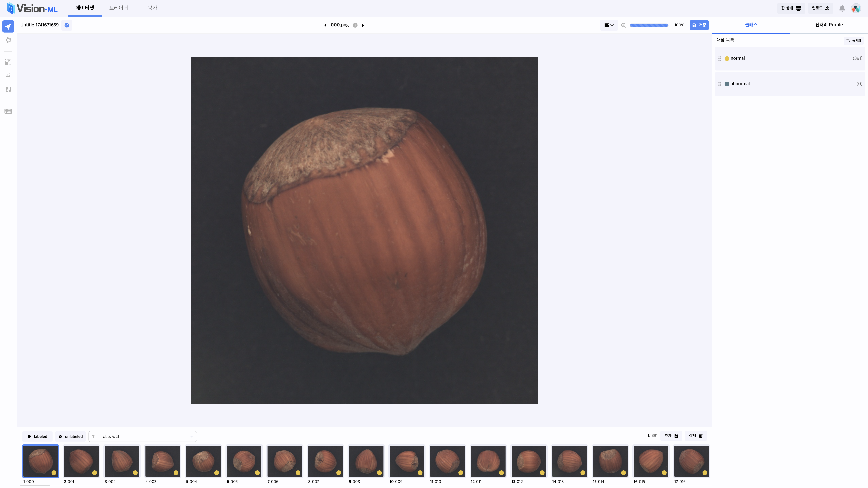
Task: Grab the drag handle of normal class
Action: [720, 59]
